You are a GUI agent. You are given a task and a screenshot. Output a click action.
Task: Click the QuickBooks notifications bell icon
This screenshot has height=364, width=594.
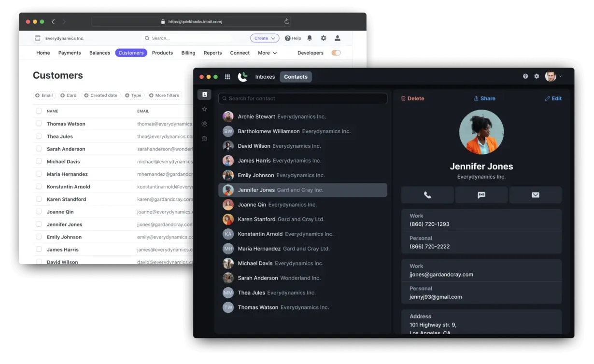[310, 38]
